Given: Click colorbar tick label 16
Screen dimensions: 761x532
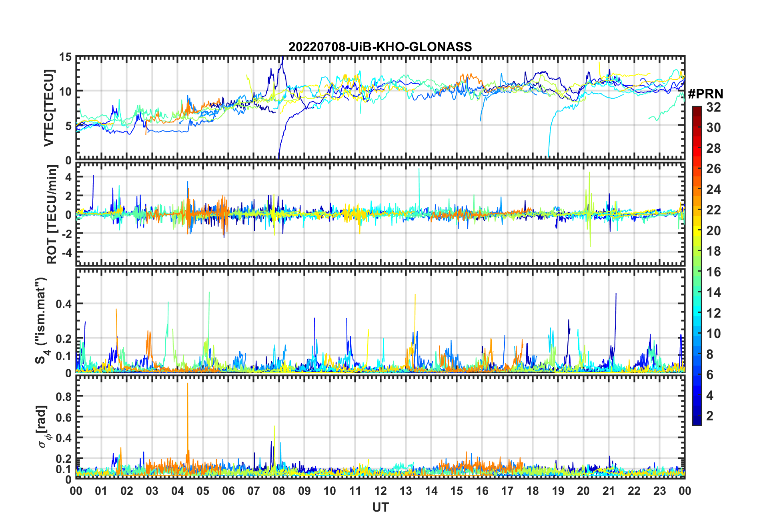Looking at the screenshot, I should (x=713, y=272).
